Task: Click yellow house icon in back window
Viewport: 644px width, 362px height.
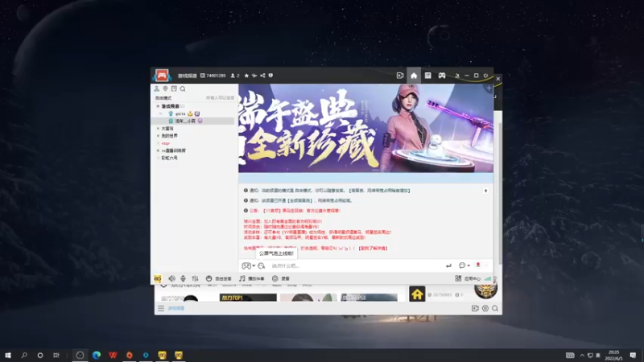Action: (417, 294)
